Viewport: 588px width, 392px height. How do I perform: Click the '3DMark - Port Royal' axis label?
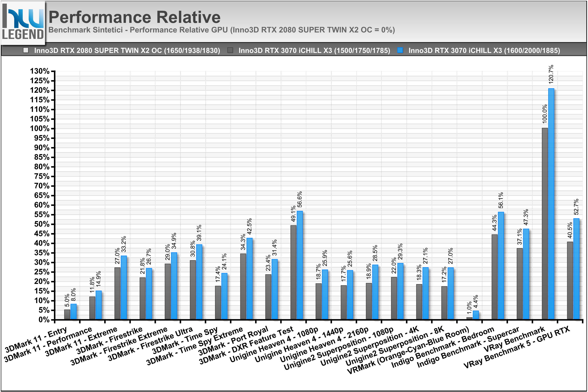(x=233, y=340)
